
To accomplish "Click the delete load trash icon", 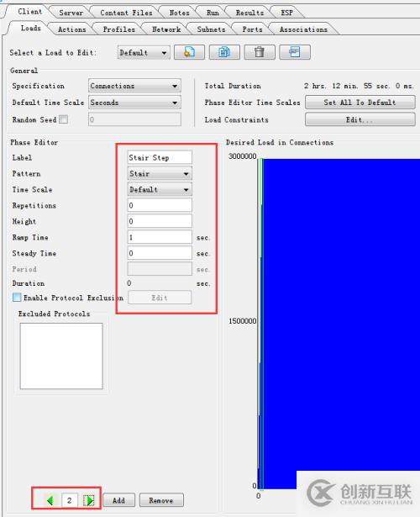I will (x=260, y=52).
